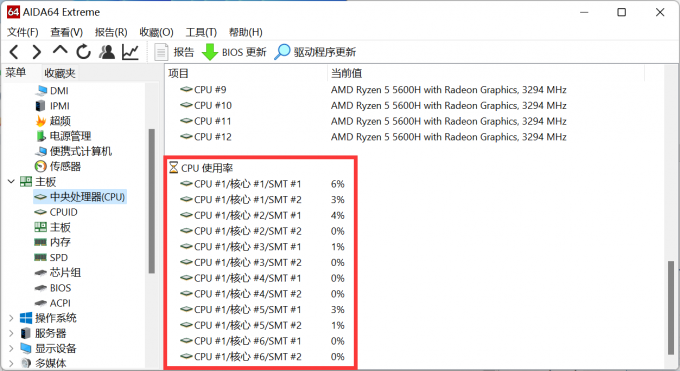This screenshot has height=371, width=680.
Task: Click the CPU 使用率 section heading
Action: [x=201, y=168]
